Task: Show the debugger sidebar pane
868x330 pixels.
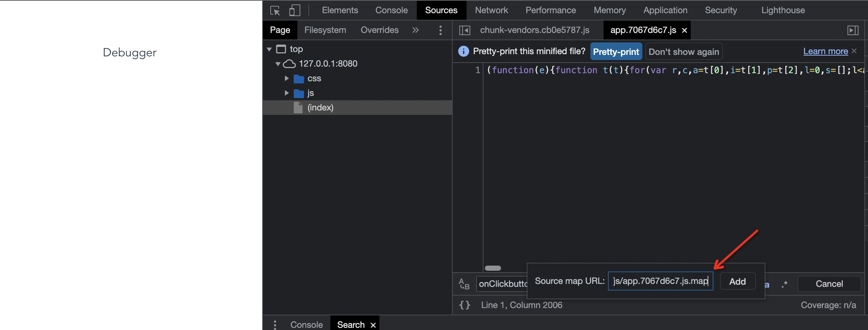Action: click(853, 30)
